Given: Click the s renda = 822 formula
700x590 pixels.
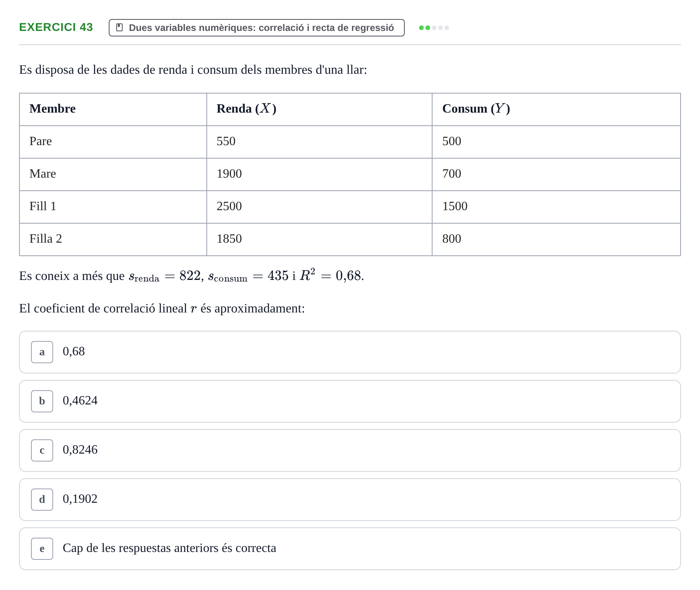Looking at the screenshot, I should pyautogui.click(x=165, y=276).
